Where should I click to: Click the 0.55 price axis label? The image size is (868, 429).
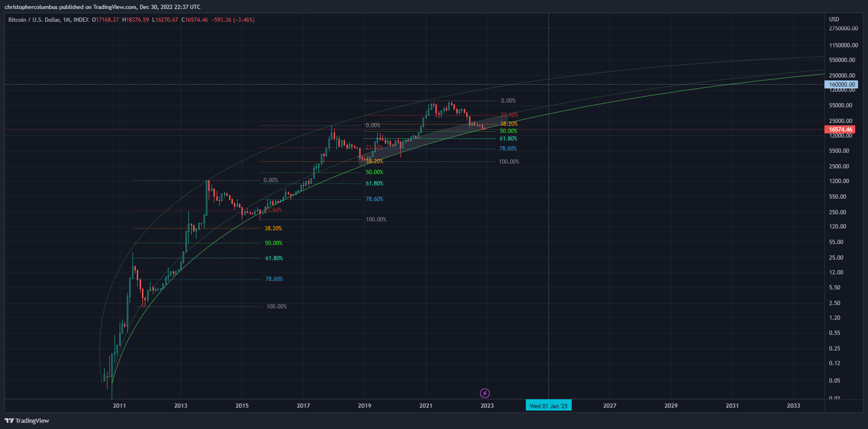[835, 333]
